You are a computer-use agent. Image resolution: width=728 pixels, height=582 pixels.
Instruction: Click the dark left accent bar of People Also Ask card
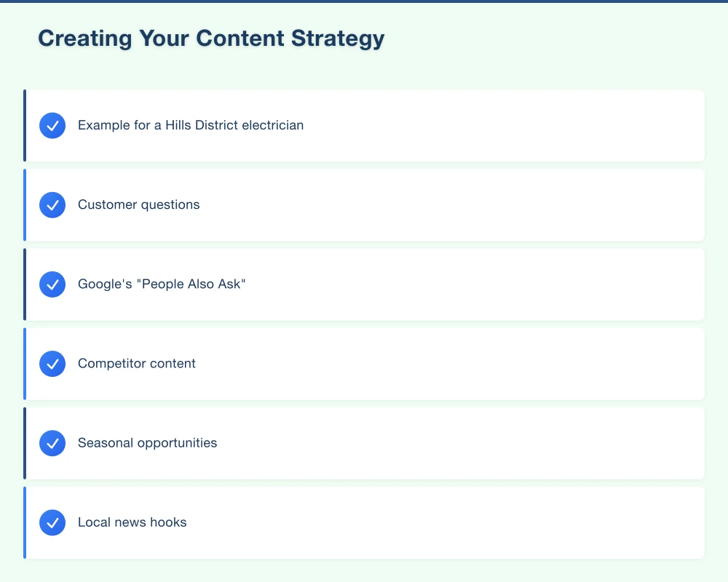click(25, 284)
